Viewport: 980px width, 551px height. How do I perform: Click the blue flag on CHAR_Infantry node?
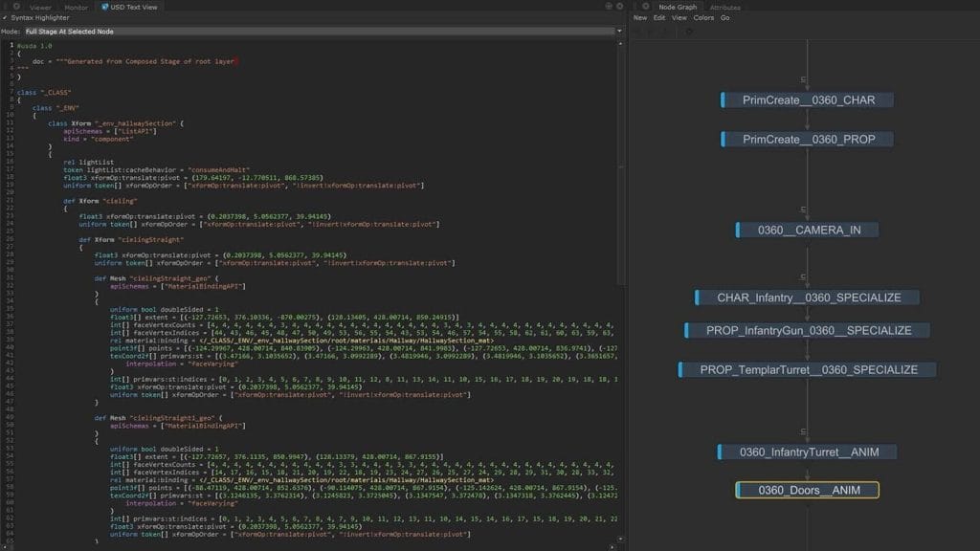click(698, 298)
